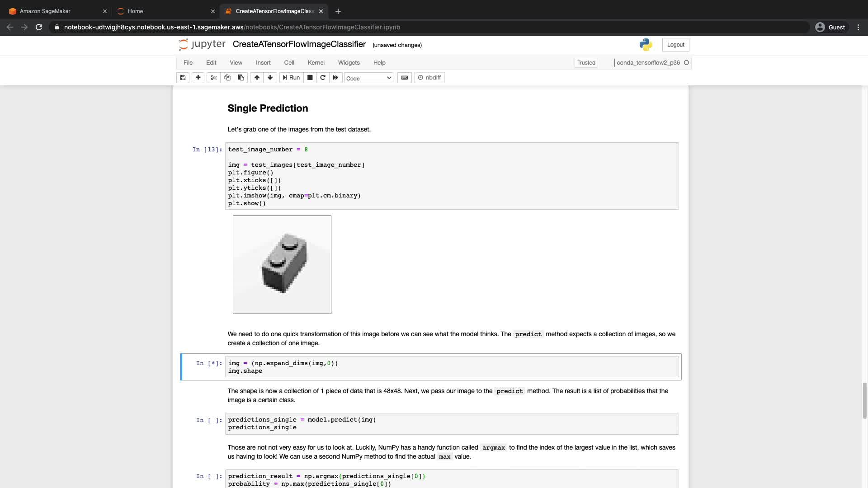Cut selected cells with scissors icon
The width and height of the screenshot is (868, 488).
point(214,78)
